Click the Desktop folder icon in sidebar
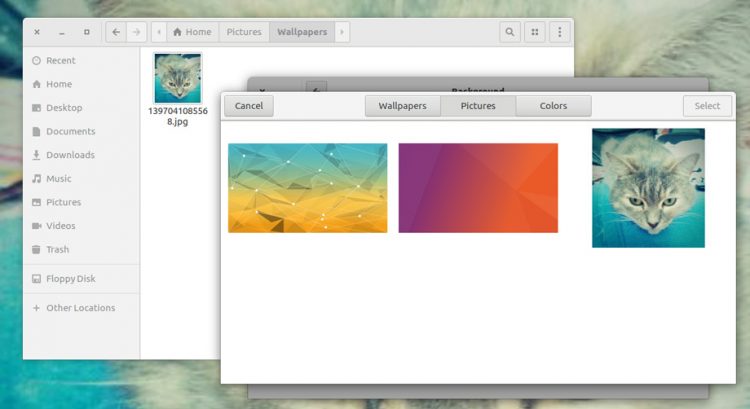 [36, 108]
